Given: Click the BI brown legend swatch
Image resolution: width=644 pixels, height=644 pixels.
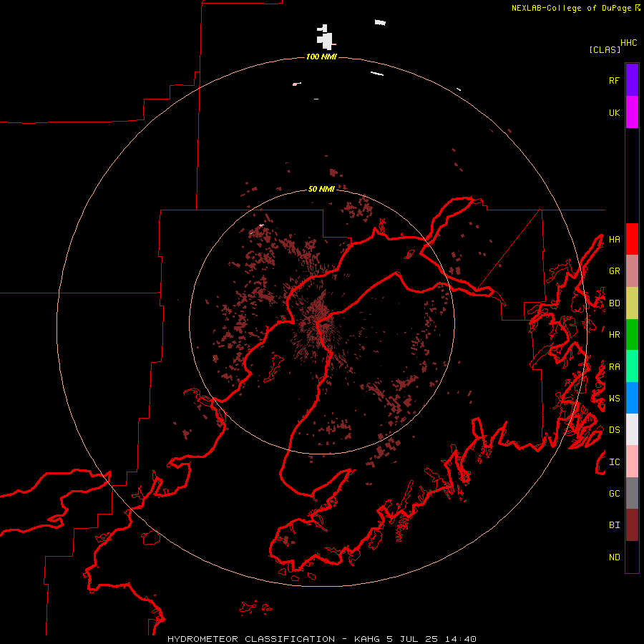Looking at the screenshot, I should click(x=632, y=525).
